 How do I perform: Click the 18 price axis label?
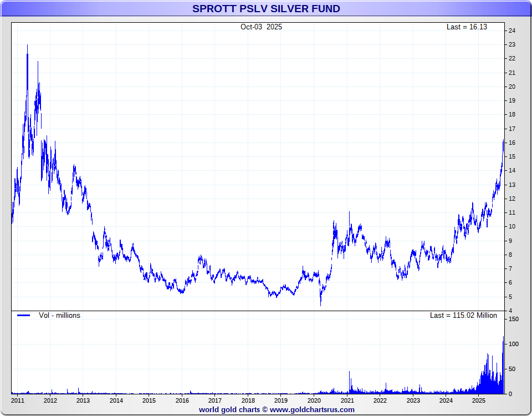point(512,114)
